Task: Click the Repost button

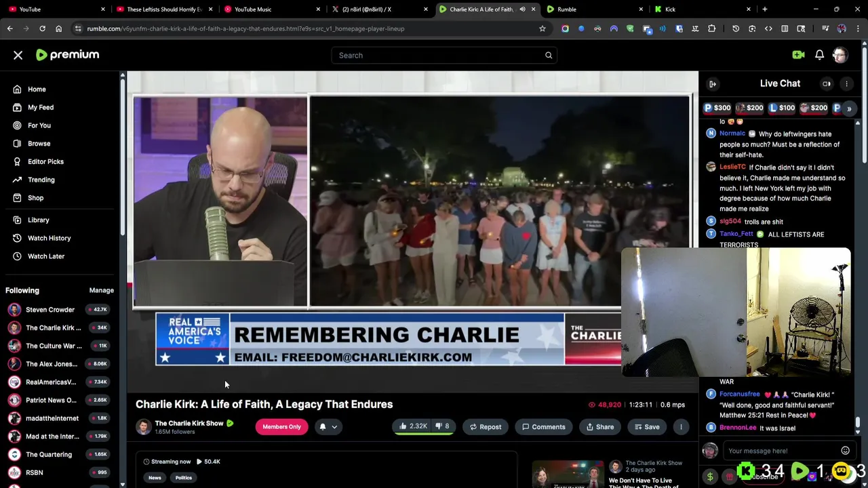Action: 484,427
